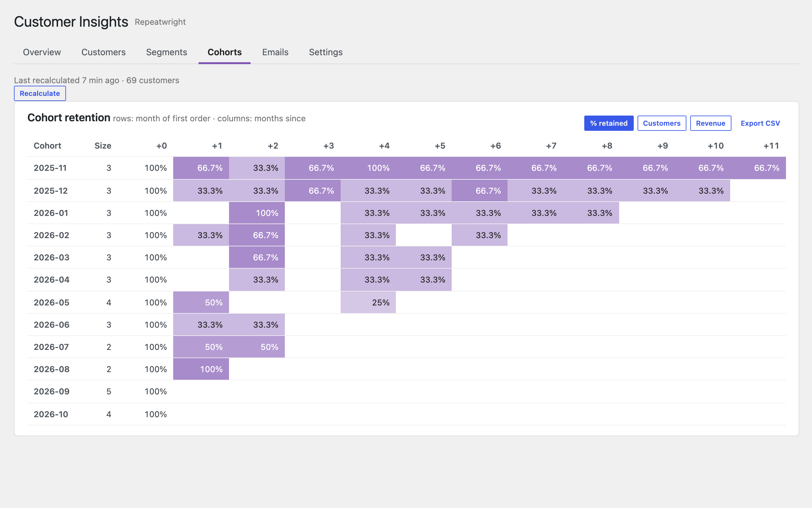Click 33.3% cell in 2026-03 +5
The width and height of the screenshot is (812, 508).
pyautogui.click(x=424, y=257)
